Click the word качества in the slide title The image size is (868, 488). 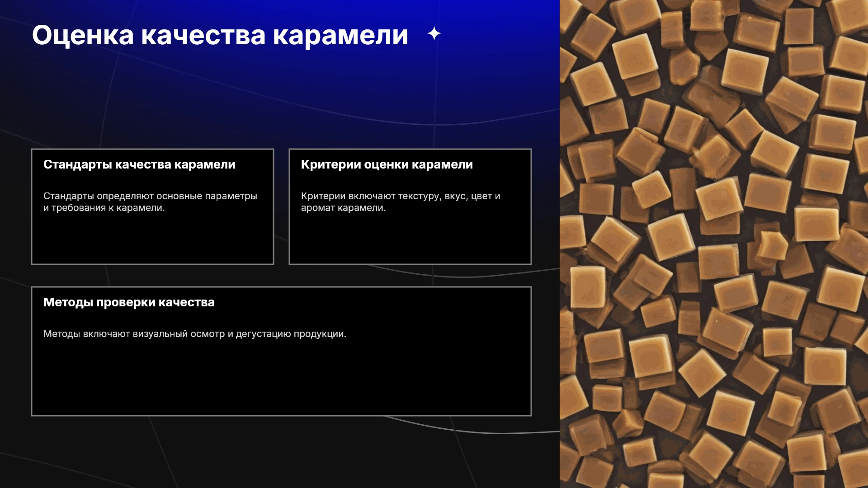click(203, 35)
